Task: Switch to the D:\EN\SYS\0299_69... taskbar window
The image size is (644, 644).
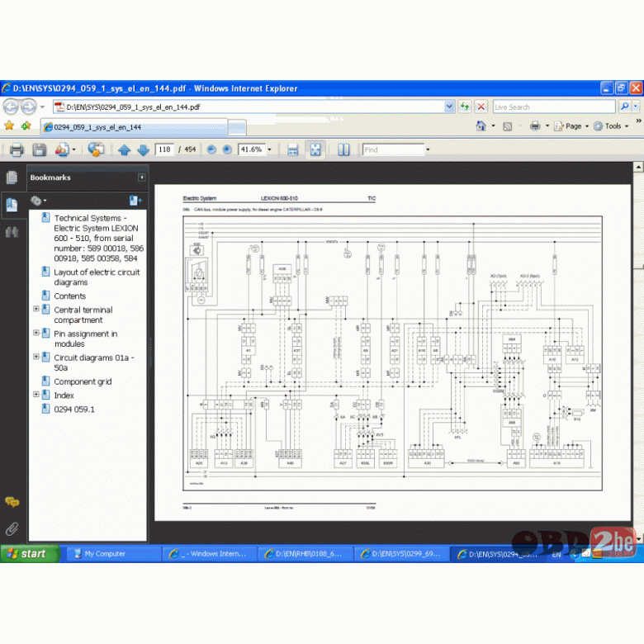Action: click(401, 554)
